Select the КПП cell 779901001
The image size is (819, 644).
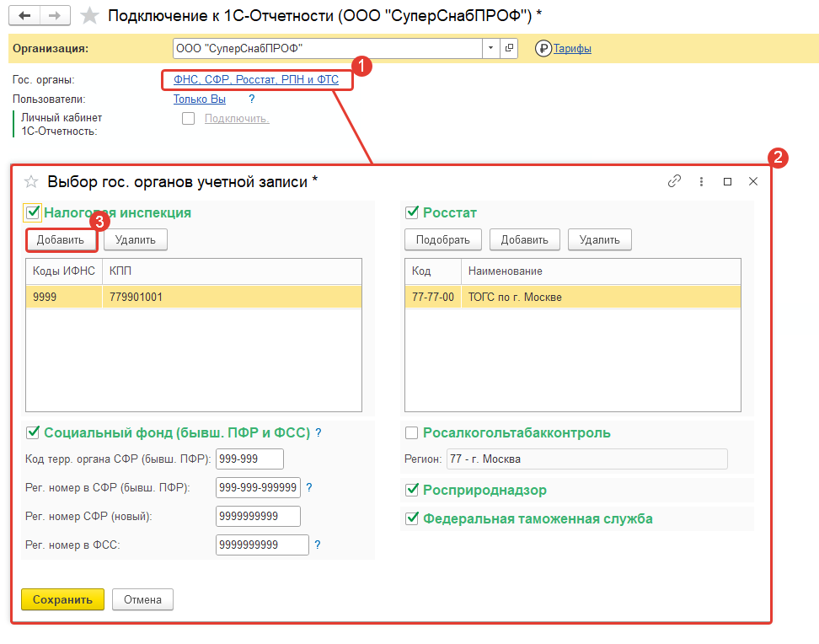[232, 297]
